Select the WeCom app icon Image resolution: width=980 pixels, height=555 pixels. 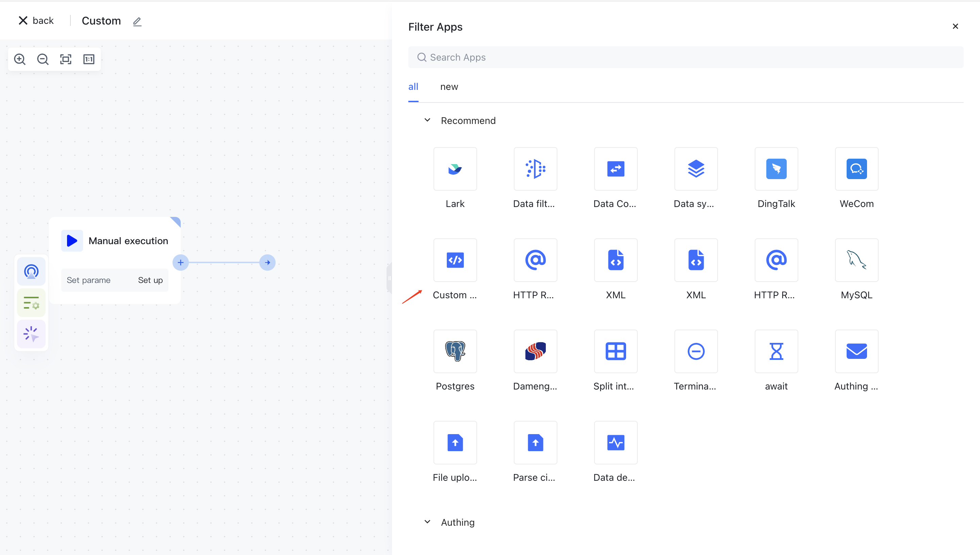[x=856, y=169]
